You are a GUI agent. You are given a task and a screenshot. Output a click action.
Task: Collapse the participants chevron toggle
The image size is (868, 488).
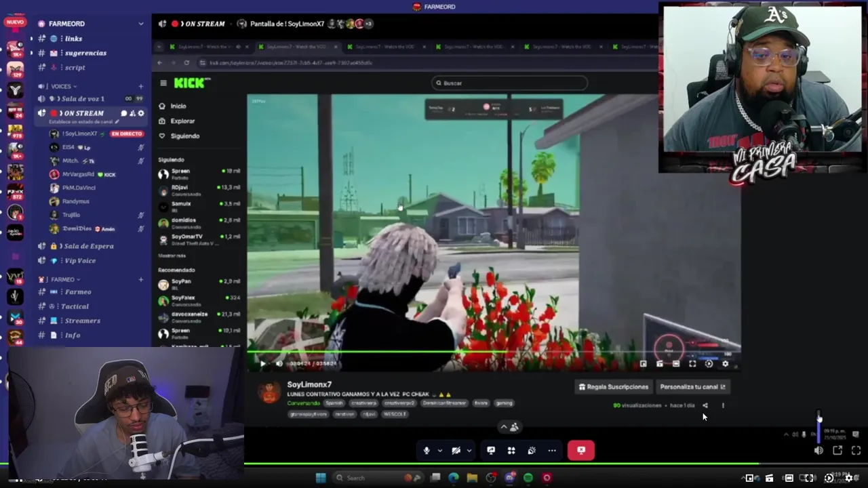point(503,427)
